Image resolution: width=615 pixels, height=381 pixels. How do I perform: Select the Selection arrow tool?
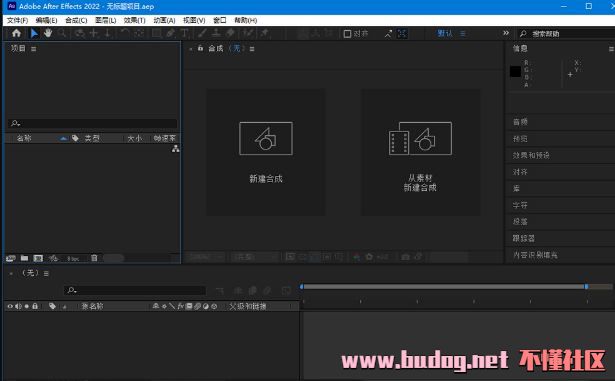tap(34, 33)
